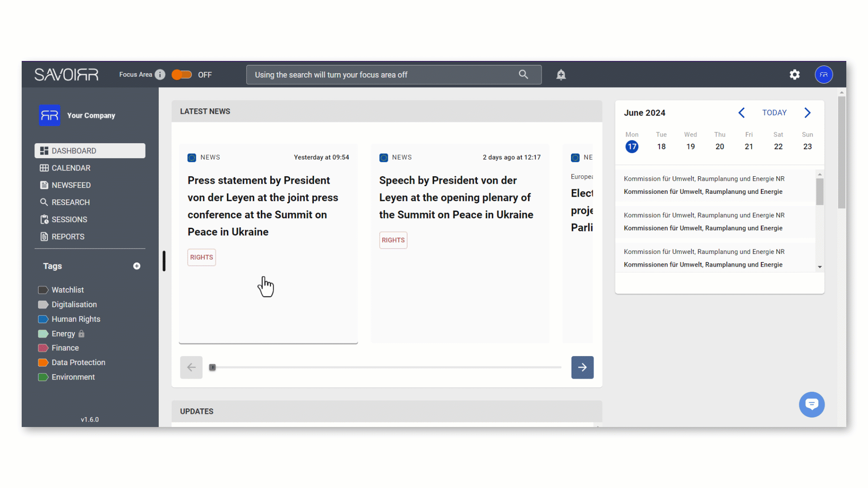Click the TODAY button
The height and width of the screenshot is (488, 868).
[774, 113]
